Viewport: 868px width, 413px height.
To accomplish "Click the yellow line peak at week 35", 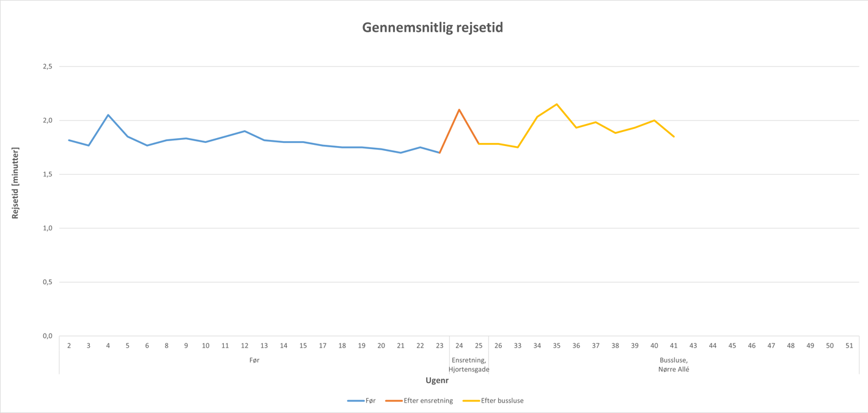I will [x=556, y=104].
